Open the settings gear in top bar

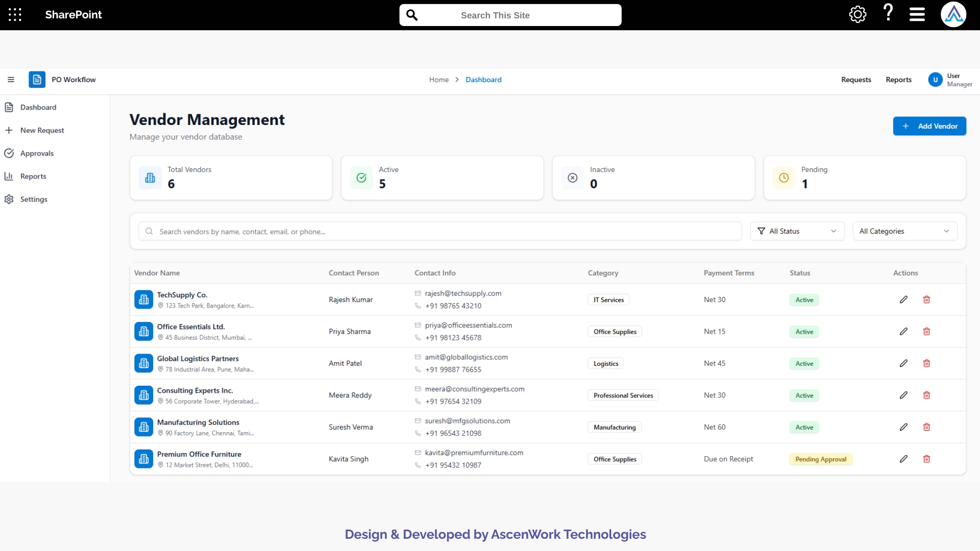pyautogui.click(x=857, y=14)
